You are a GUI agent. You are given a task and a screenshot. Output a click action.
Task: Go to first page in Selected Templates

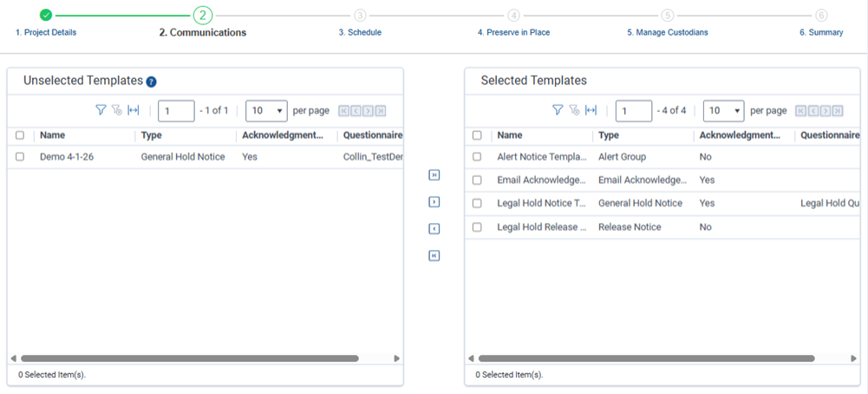coord(800,111)
